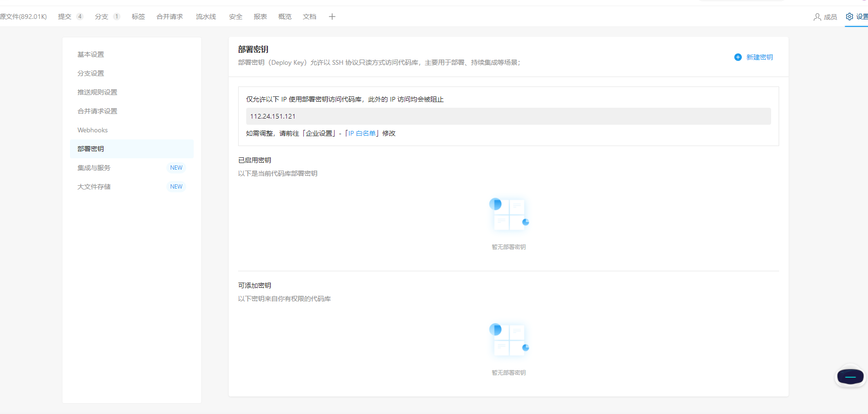The height and width of the screenshot is (414, 868).
Task: Follow the IP 白名单 link
Action: click(362, 133)
